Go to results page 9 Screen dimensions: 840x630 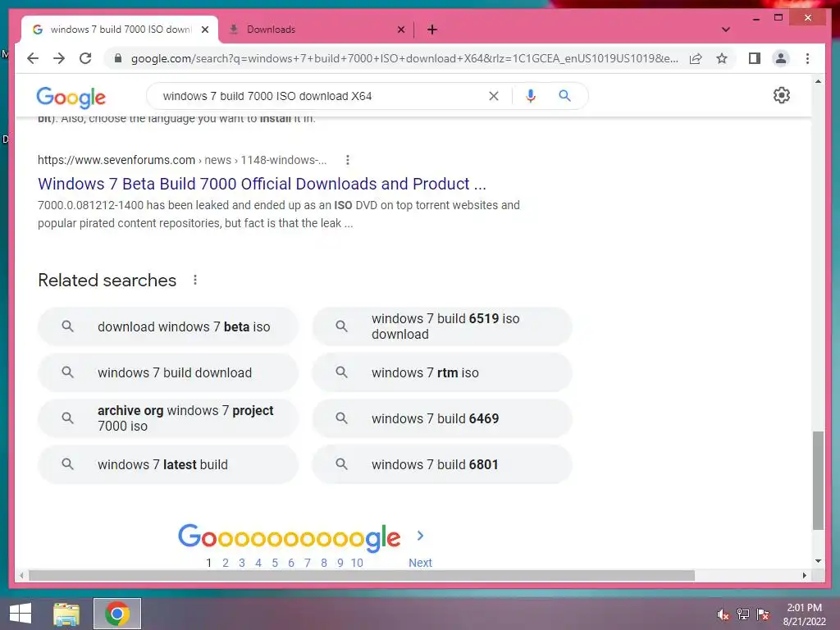click(340, 563)
